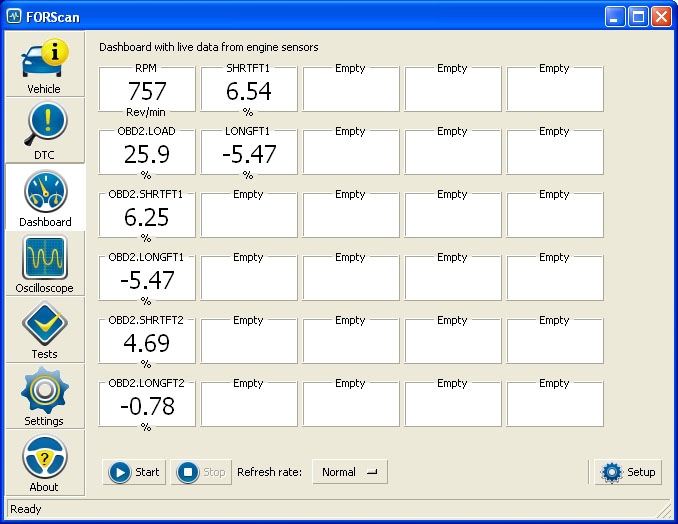Open the Vehicle information section
Image resolution: width=678 pixels, height=524 pixels.
pos(43,66)
